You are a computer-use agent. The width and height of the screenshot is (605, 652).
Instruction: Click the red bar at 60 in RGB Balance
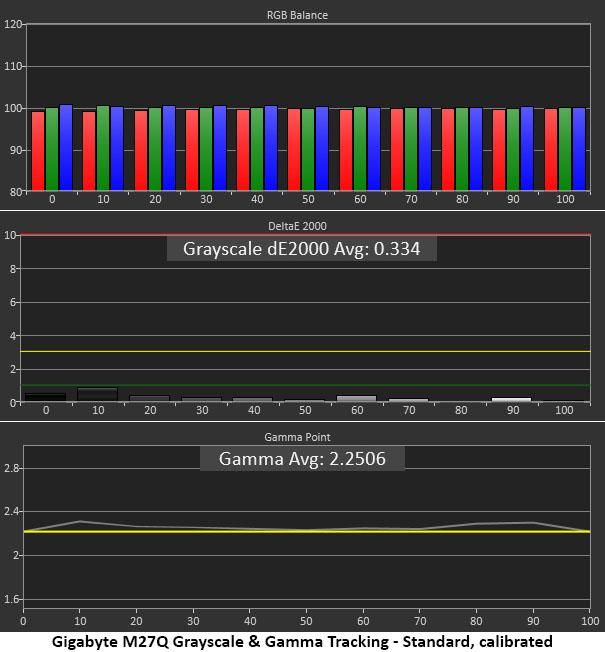(x=346, y=150)
